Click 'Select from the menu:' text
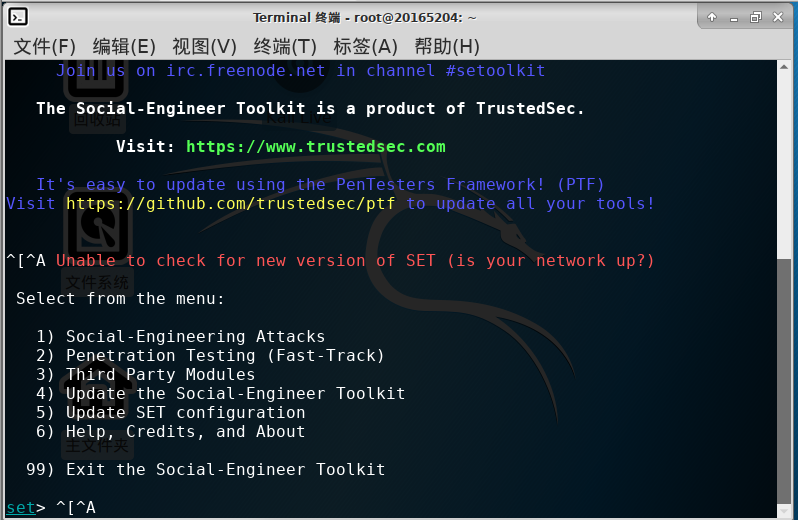The height and width of the screenshot is (520, 798). click(120, 298)
